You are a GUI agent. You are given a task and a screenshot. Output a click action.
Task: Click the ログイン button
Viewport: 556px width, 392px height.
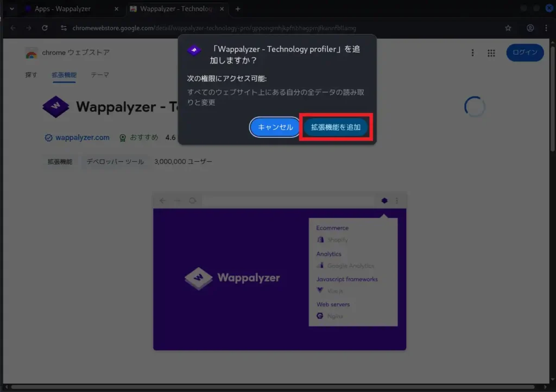point(525,53)
